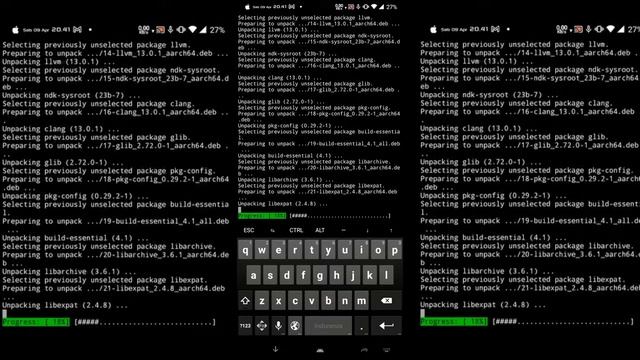Tap the backspace delete key
This screenshot has width=640, height=360.
click(386, 301)
